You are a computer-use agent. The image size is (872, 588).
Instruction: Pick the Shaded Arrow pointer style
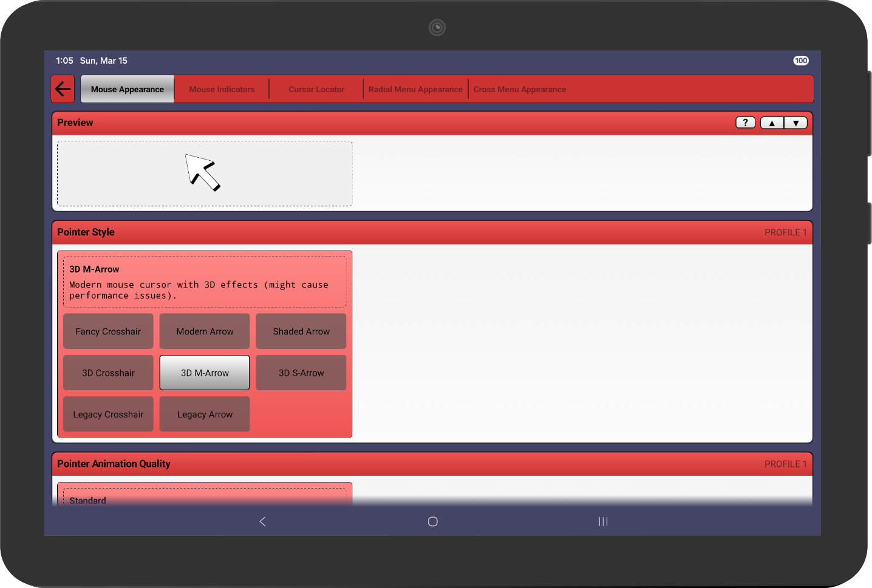click(x=301, y=331)
